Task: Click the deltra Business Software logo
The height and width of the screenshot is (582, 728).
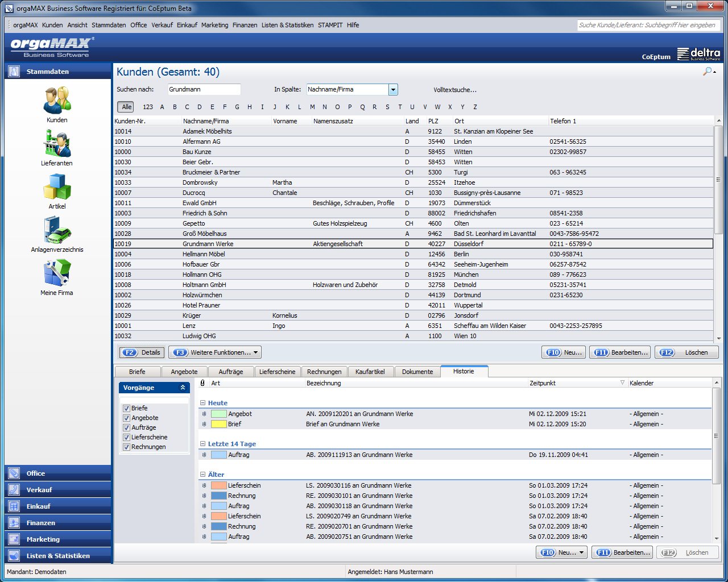Action: click(699, 54)
